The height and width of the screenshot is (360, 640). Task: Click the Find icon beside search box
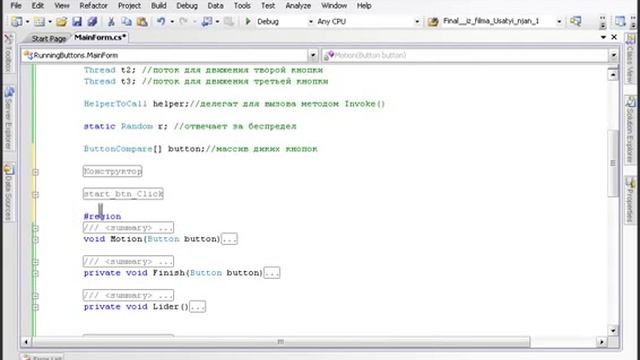point(433,22)
